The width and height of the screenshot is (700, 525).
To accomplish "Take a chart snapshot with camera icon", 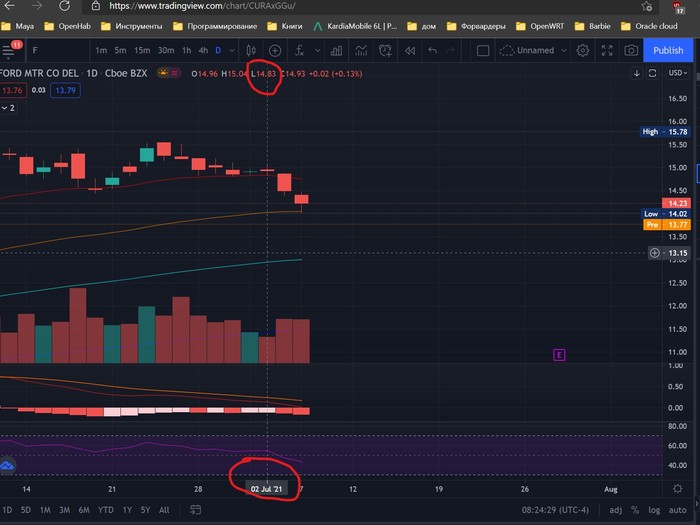I will point(631,50).
